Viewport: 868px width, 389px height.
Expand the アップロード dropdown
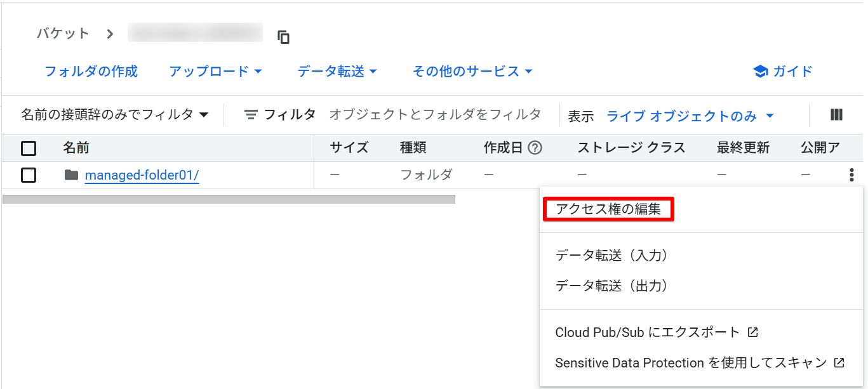click(x=216, y=71)
